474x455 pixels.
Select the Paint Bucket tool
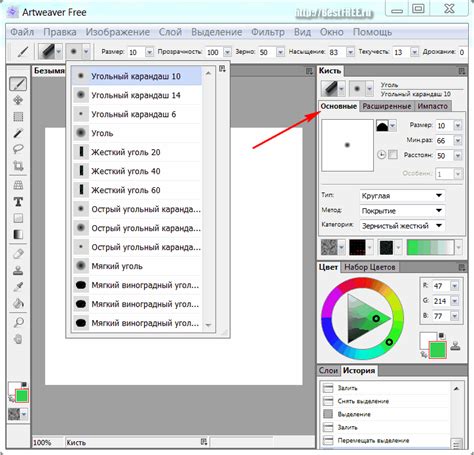click(x=18, y=303)
